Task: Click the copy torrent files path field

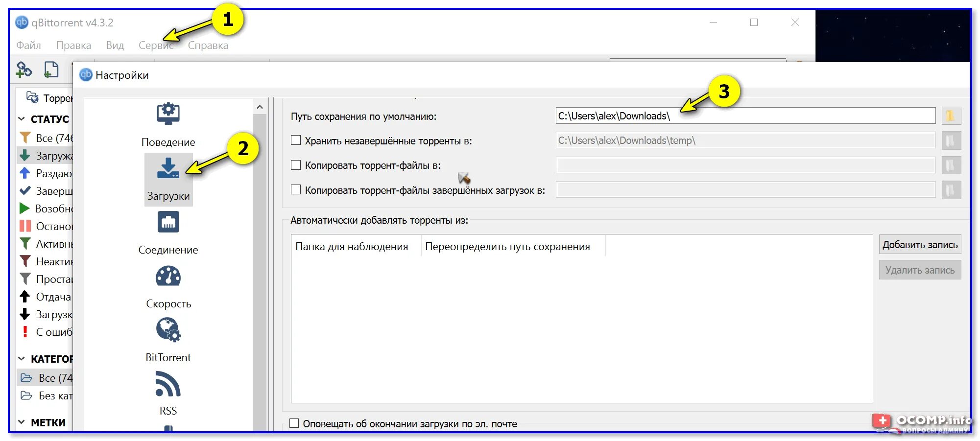Action: [746, 165]
